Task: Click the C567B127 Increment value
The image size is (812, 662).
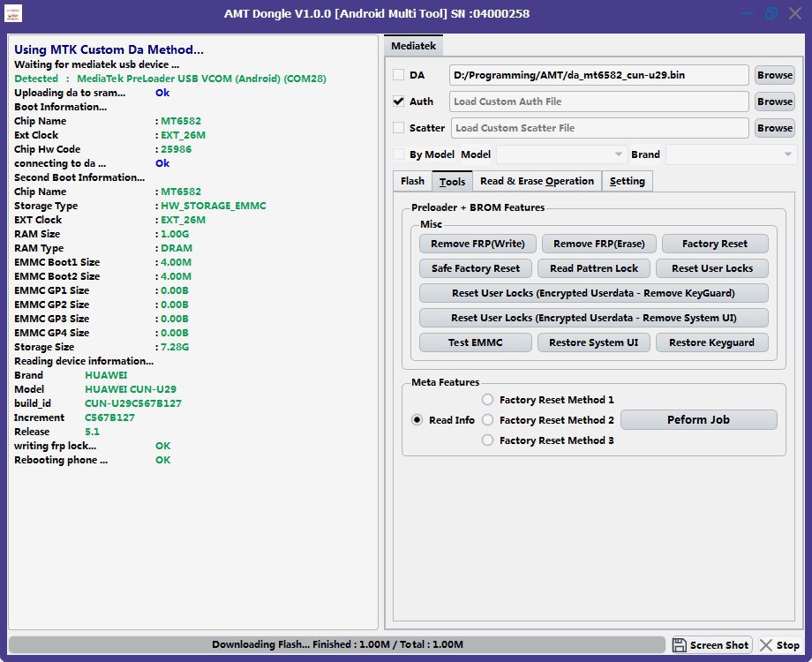Action: click(109, 418)
